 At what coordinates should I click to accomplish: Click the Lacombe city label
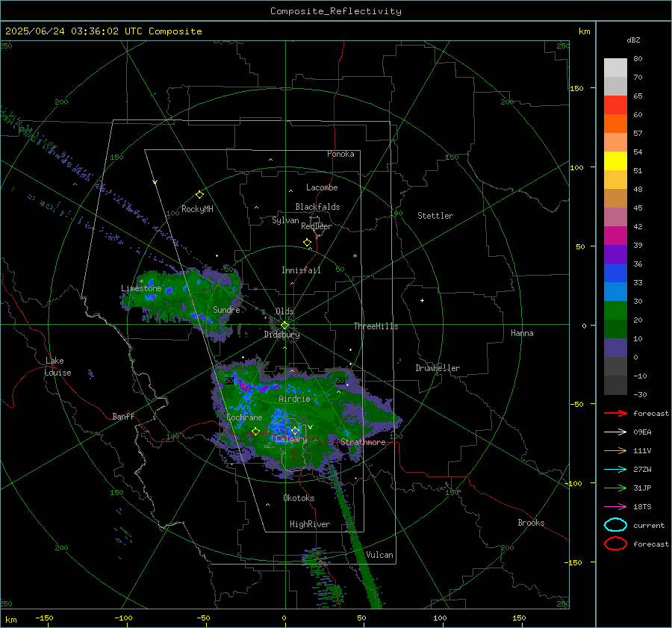point(322,187)
